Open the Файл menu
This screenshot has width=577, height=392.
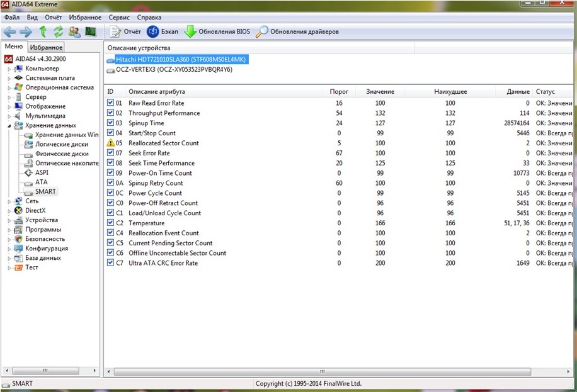click(x=12, y=17)
